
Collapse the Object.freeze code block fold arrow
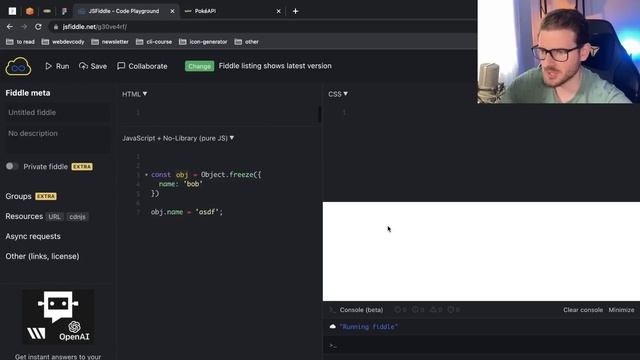pyautogui.click(x=146, y=175)
